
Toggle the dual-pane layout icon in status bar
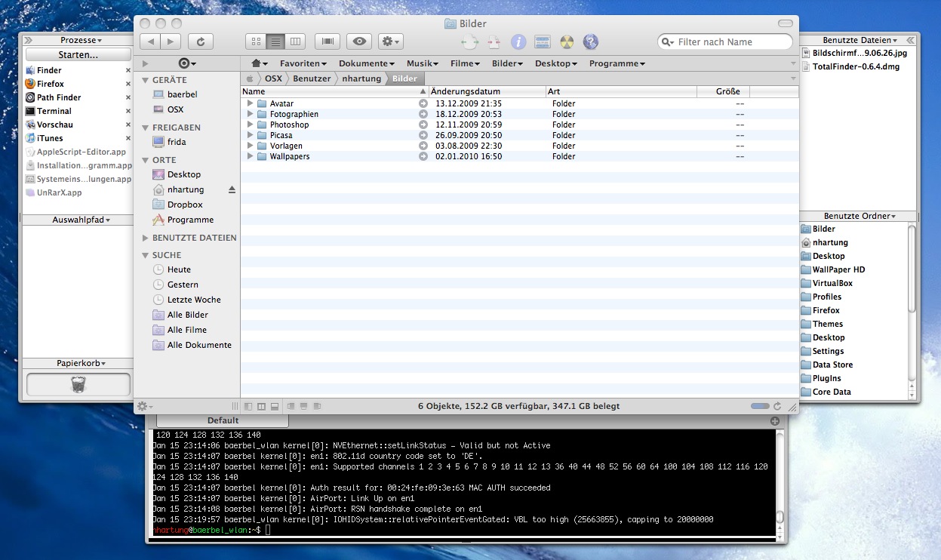pos(262,406)
